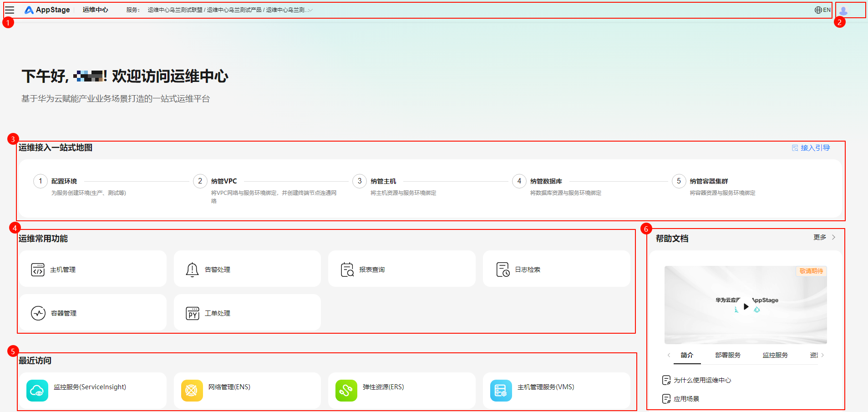868x412 pixels.
Task: Open the user avatar menu
Action: click(x=843, y=10)
